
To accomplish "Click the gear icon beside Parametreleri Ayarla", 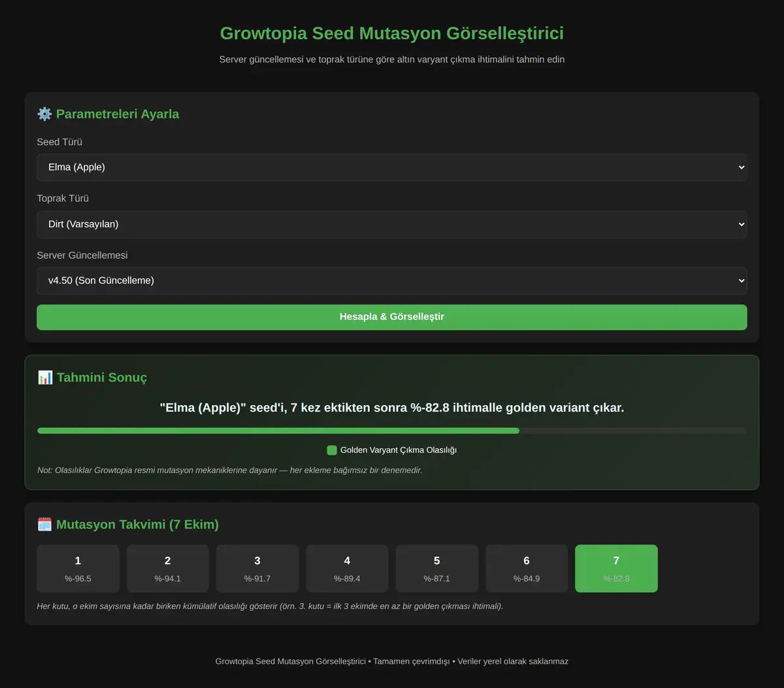I will (x=44, y=114).
